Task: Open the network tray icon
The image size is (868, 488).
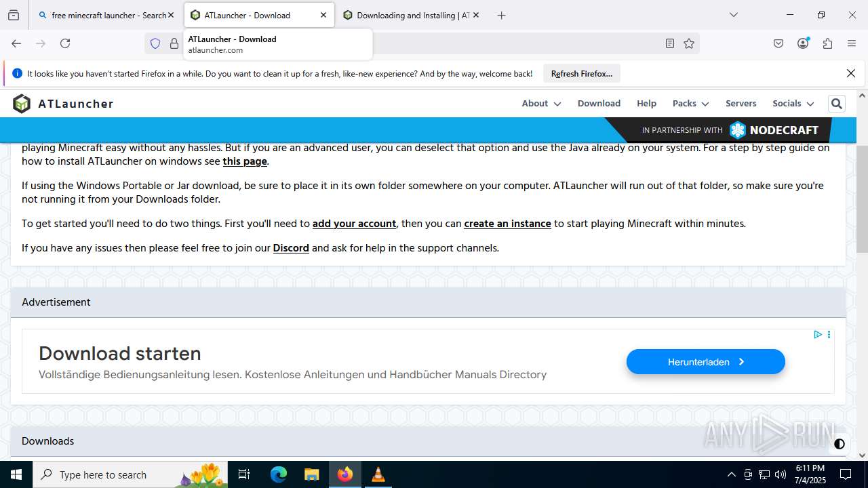Action: point(764,474)
